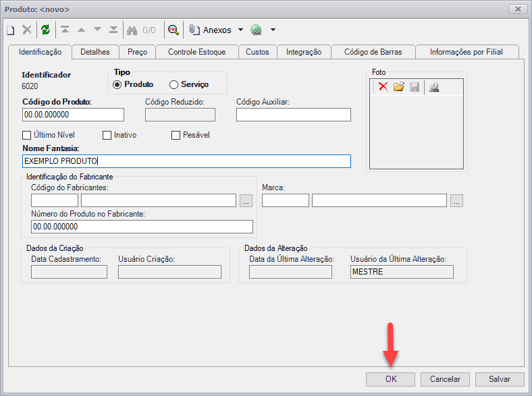
Task: Switch to the Identificação tab
Action: pos(40,52)
